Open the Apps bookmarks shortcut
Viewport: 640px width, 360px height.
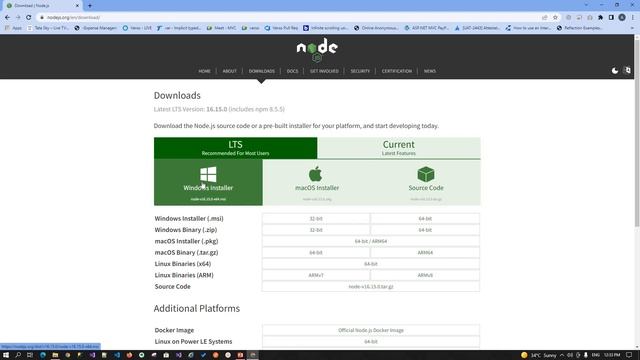click(13, 28)
